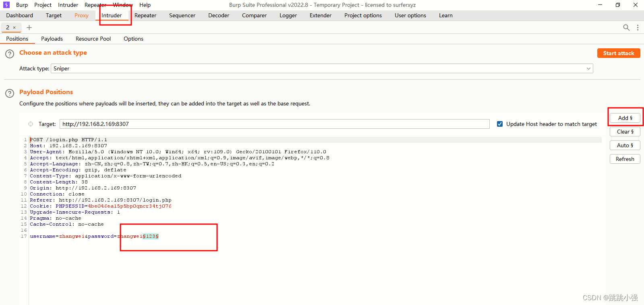Screen dimensions: 644x305
Task: Click the Origin header line
Action: [x=83, y=188]
